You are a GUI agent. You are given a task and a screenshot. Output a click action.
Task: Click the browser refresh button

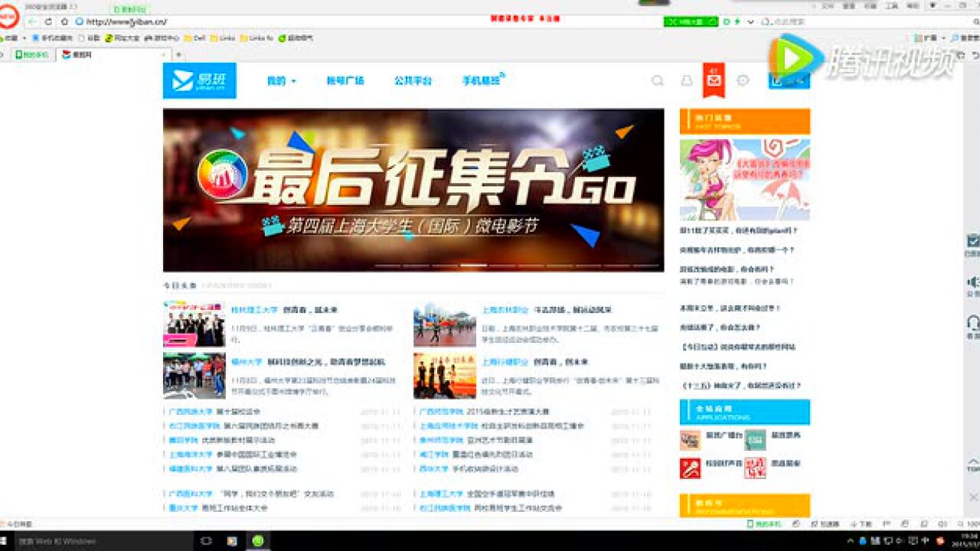[x=49, y=22]
